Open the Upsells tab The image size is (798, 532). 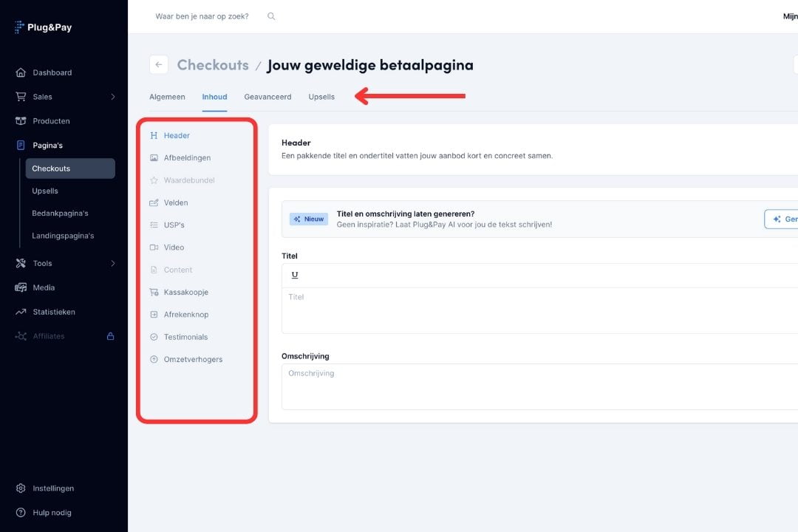tap(321, 97)
